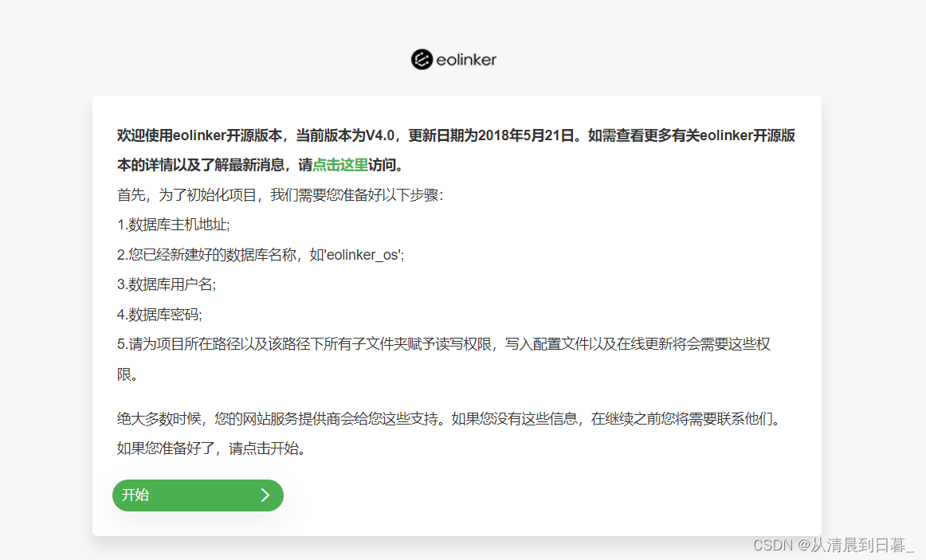This screenshot has width=926, height=560.
Task: Click the green 开始 start button
Action: (x=198, y=495)
